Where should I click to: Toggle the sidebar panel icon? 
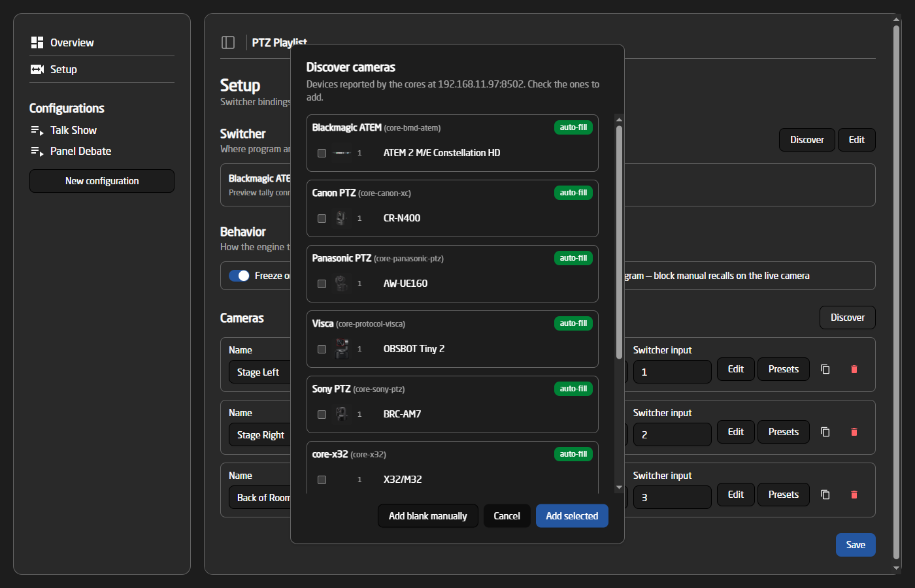click(x=228, y=42)
